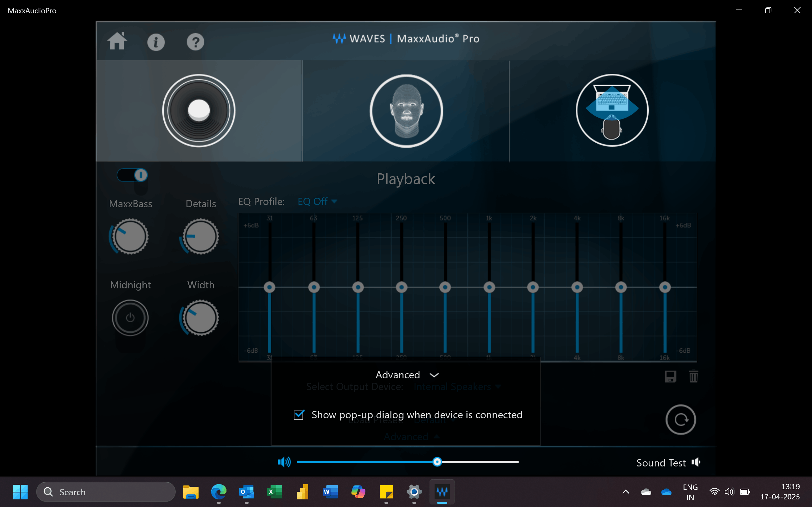Image resolution: width=812 pixels, height=507 pixels.
Task: Collapse the Advanced chevron
Action: tap(434, 375)
